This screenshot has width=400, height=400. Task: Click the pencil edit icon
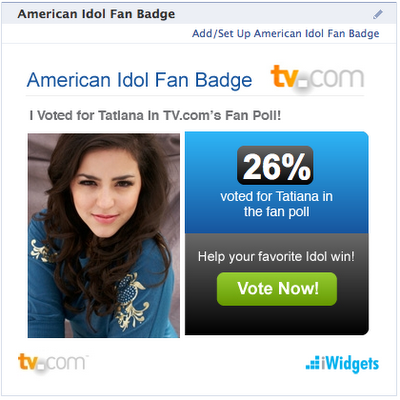click(x=378, y=14)
